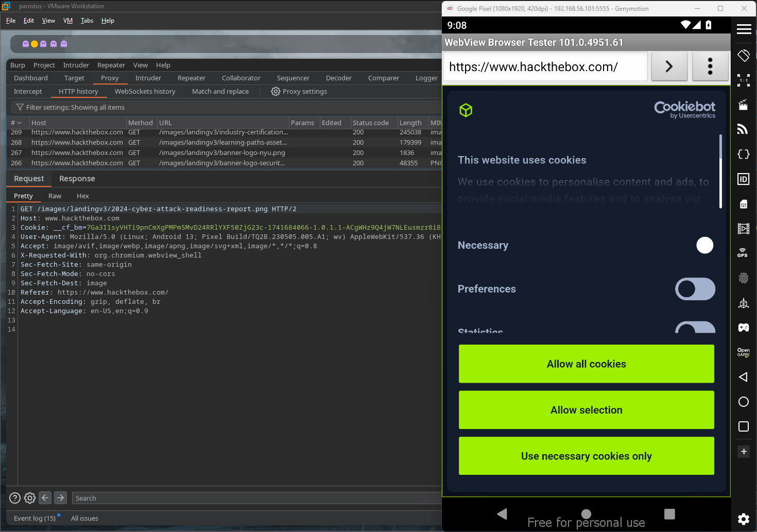Click the go arrow next to URL bar

(x=669, y=66)
